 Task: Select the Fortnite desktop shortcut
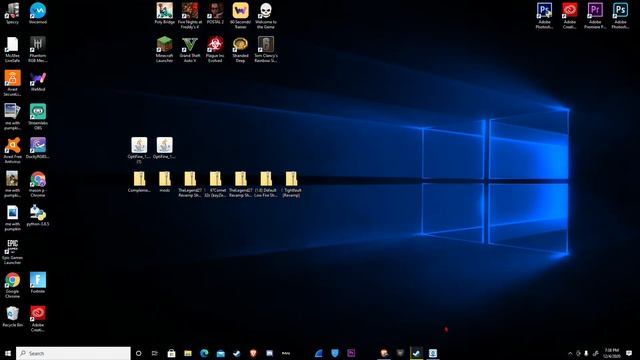(x=38, y=282)
